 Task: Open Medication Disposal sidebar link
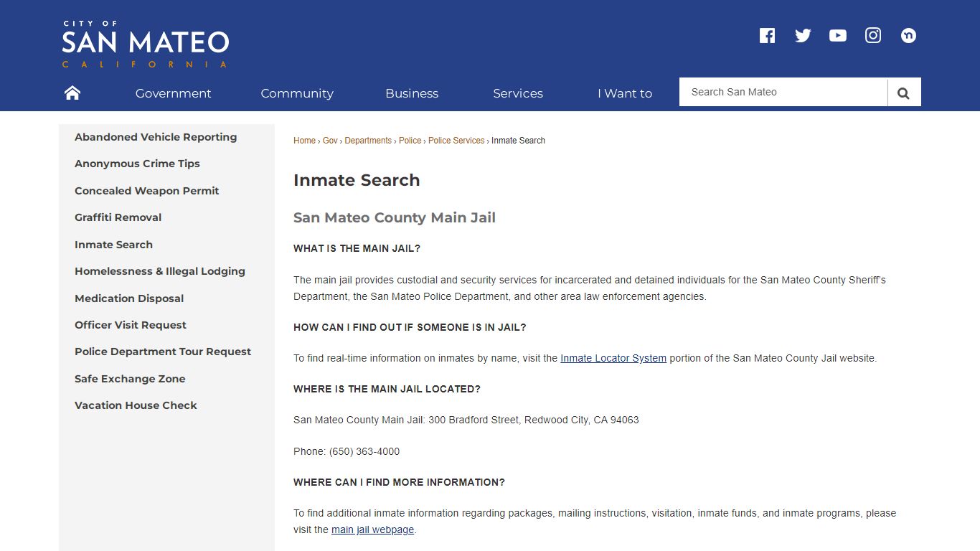pyautogui.click(x=129, y=298)
